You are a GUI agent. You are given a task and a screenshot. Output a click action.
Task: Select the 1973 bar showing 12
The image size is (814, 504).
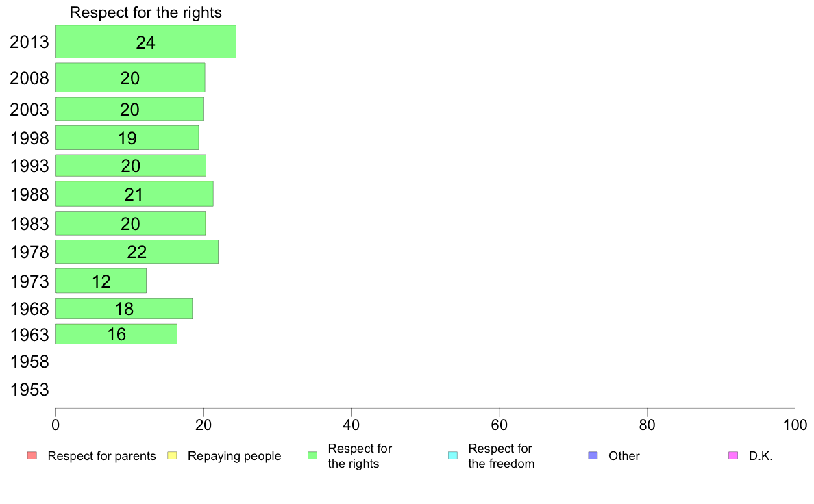point(101,281)
